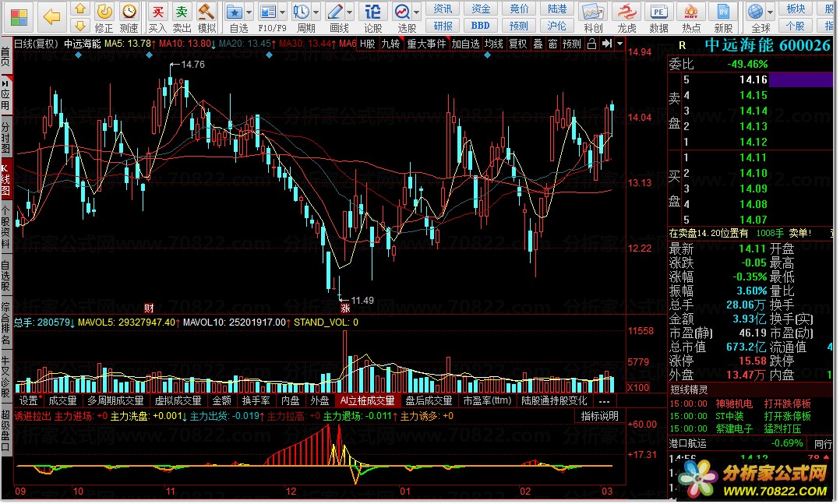Toggle the H股 chart option

[x=368, y=44]
